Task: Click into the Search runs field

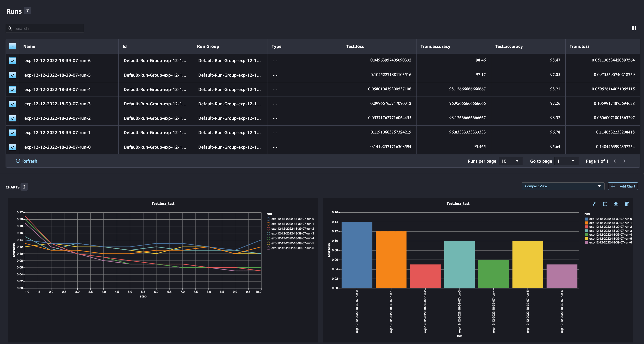Action: [48, 28]
